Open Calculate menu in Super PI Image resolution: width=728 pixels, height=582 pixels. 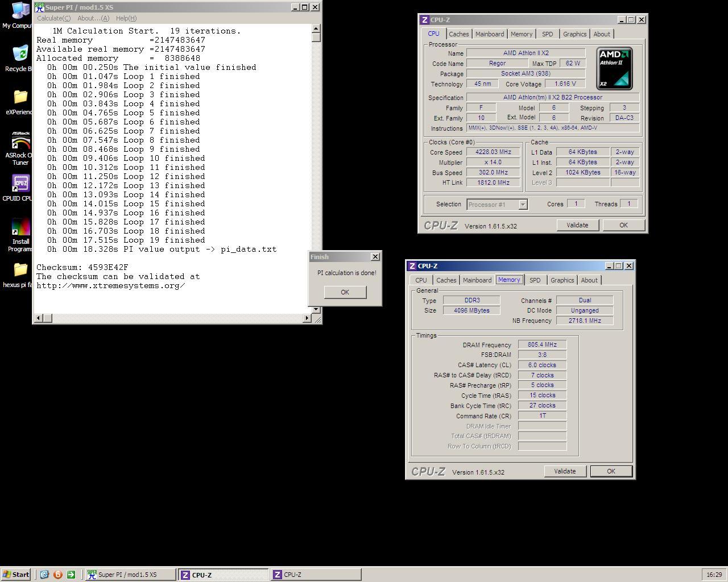click(x=53, y=18)
